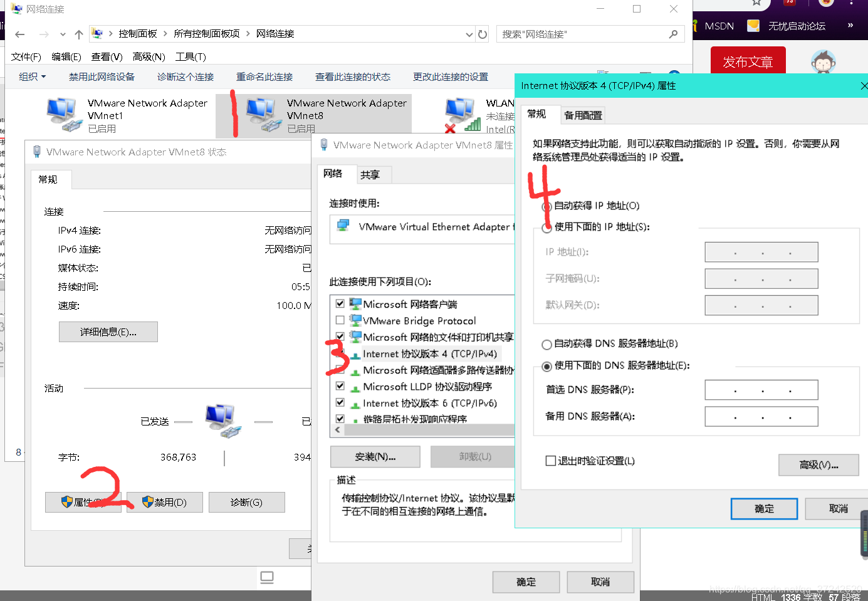
Task: Click the bookmarks overflow chevron in the browser
Action: click(x=850, y=26)
